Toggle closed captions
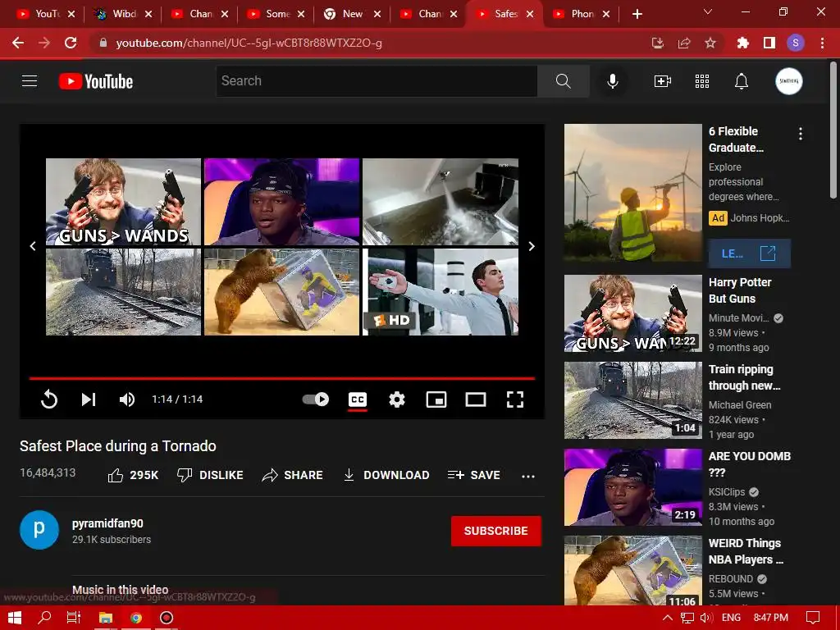The image size is (840, 630). pyautogui.click(x=358, y=399)
